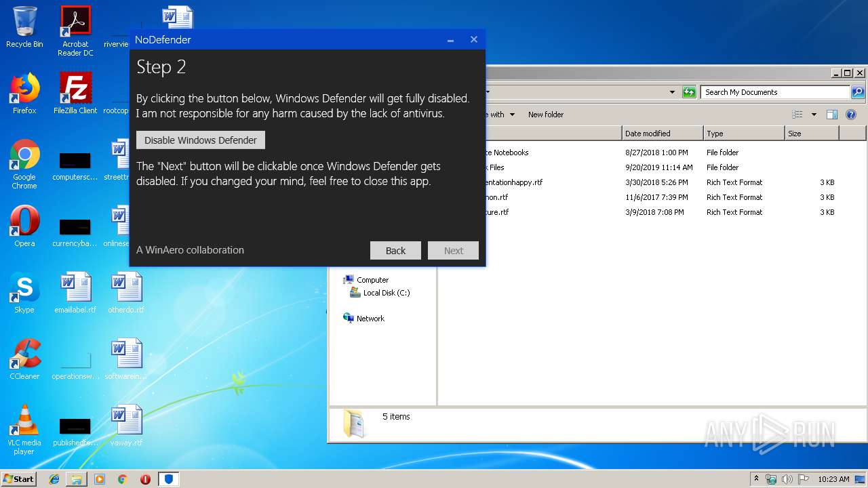Switch to Windows Explorer taskbar button
Viewport: 868px width, 488px height.
pyautogui.click(x=77, y=479)
